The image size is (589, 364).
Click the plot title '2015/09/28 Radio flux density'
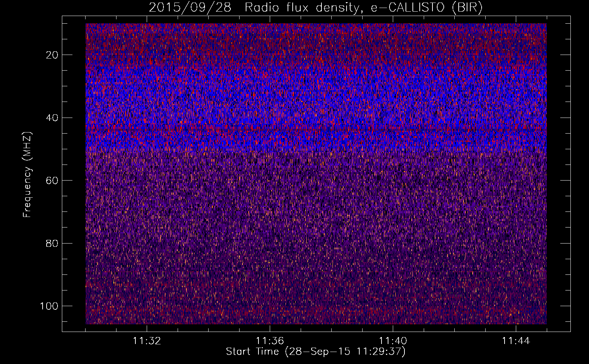[x=316, y=8]
